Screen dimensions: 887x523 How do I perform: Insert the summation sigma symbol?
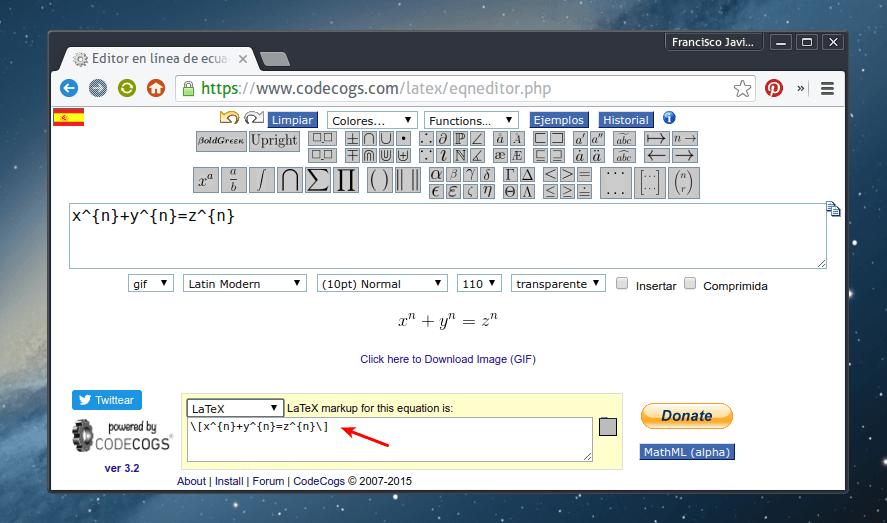point(318,180)
